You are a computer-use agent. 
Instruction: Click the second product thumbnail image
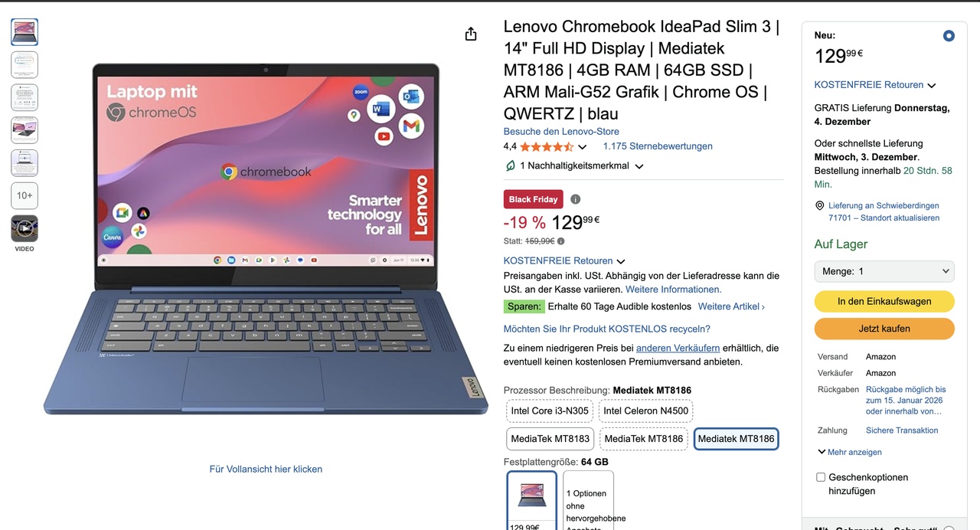[24, 64]
